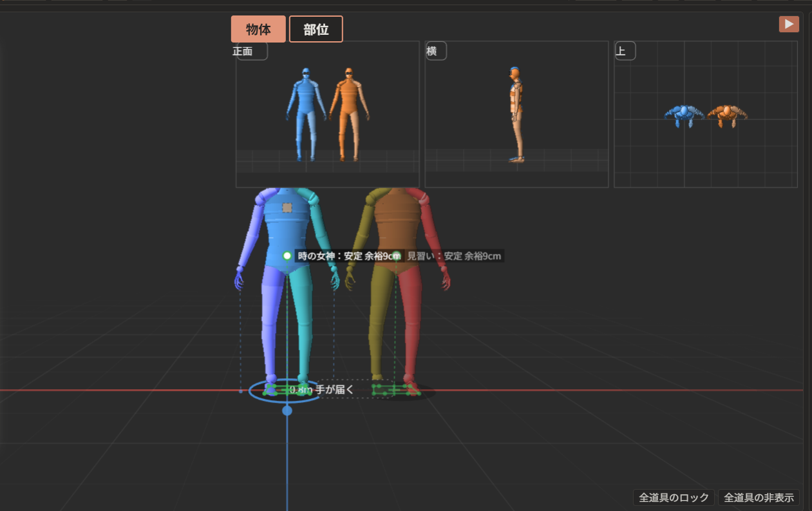Click the white center-of-gravity marker beside 時の女神
This screenshot has width=812, height=511.
287,256
